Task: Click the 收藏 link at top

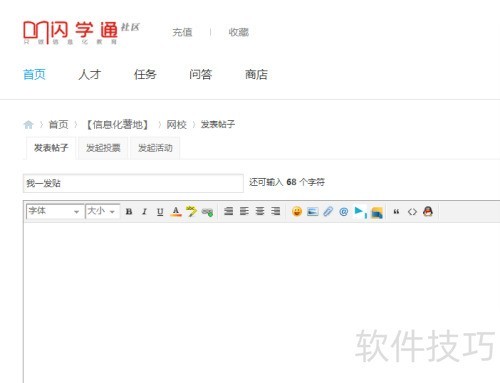Action: pyautogui.click(x=239, y=32)
